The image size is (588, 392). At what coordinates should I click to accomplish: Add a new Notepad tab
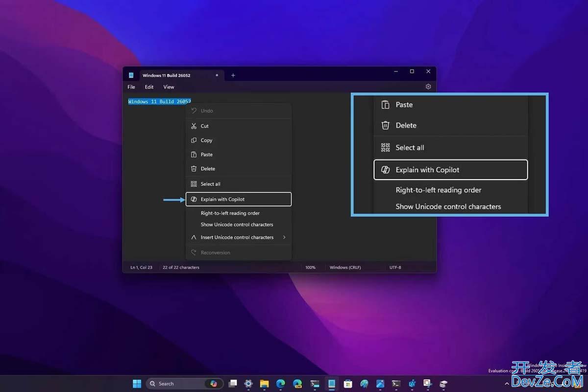coord(233,75)
